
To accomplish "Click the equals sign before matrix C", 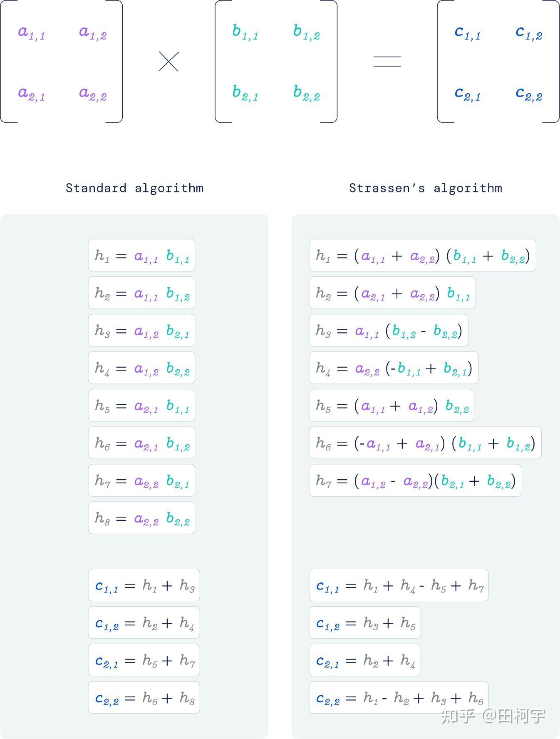I will point(387,62).
